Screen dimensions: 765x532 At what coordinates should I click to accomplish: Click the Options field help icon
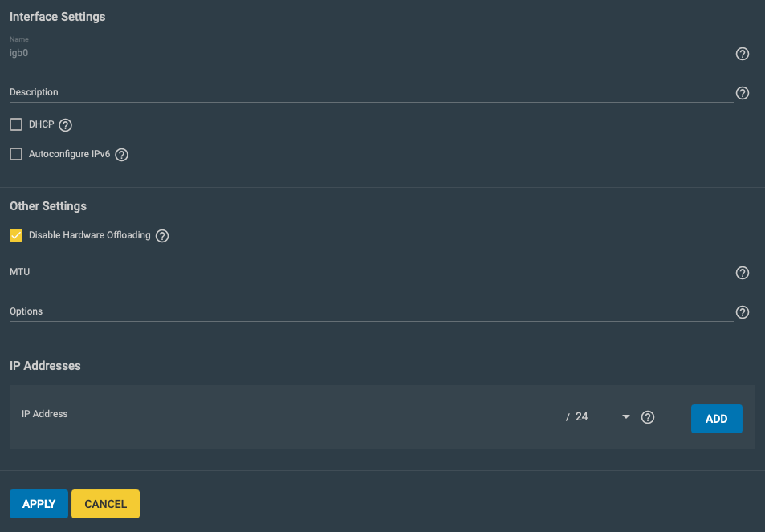[742, 312]
